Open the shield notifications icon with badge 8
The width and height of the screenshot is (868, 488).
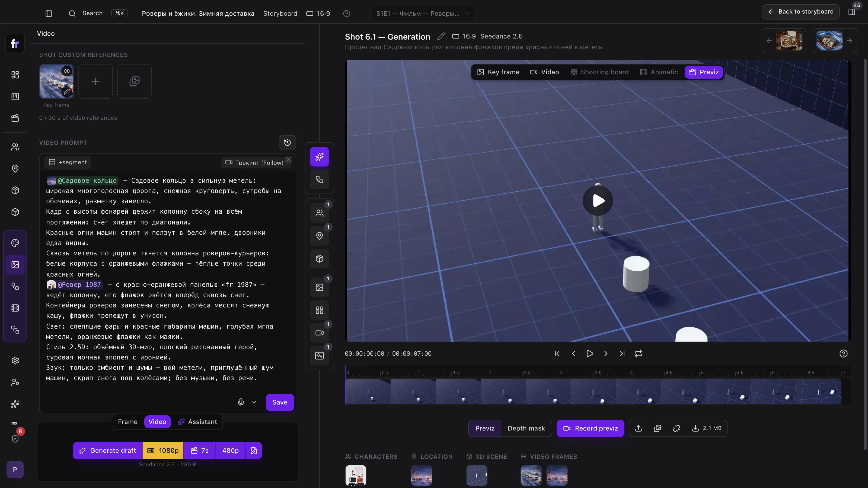pyautogui.click(x=15, y=438)
